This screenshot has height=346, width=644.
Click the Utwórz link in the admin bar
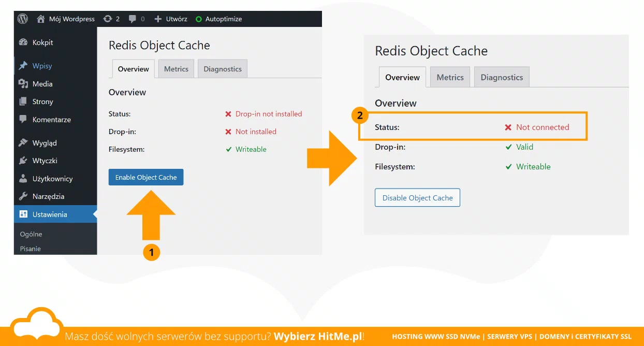177,19
